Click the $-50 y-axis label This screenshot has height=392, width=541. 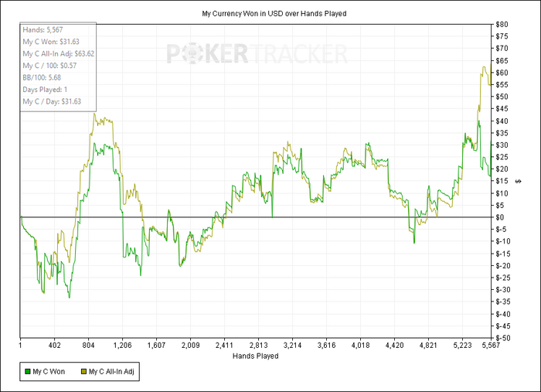coord(503,338)
